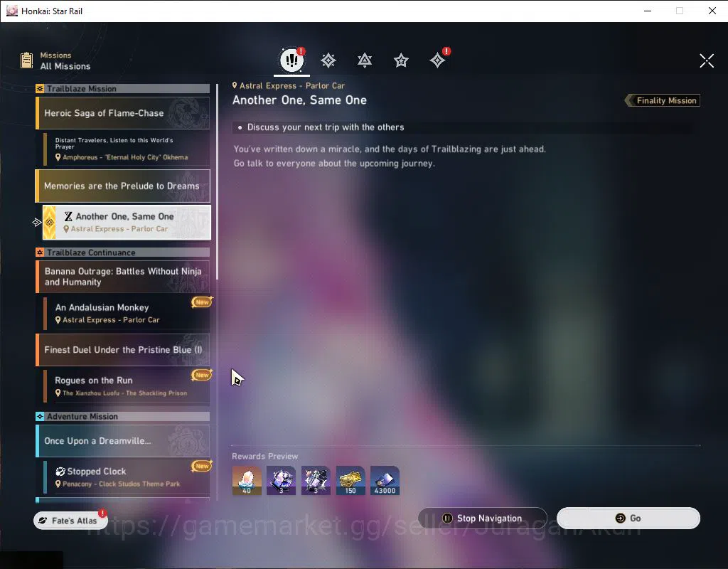
Task: Click the Trailblaze Mission header icon
Action: [40, 89]
